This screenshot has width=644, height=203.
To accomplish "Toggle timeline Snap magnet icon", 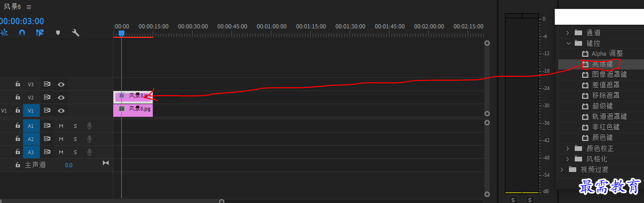I will pyautogui.click(x=22, y=33).
